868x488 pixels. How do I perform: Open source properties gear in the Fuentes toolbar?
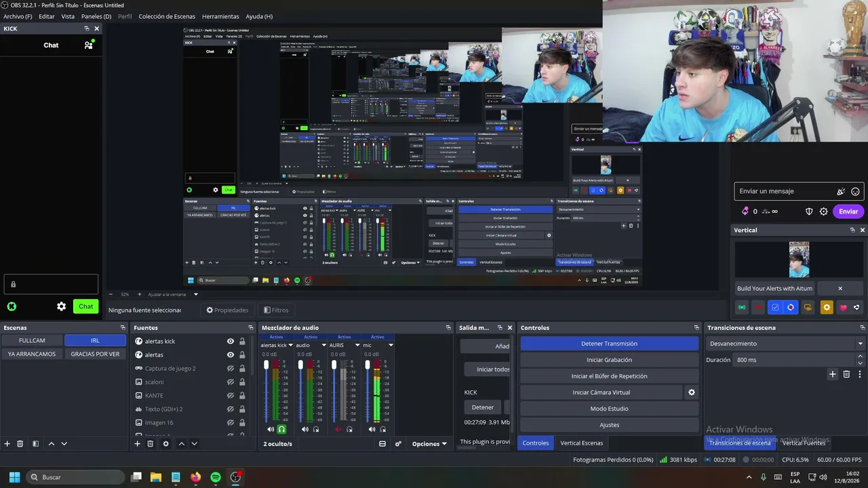(x=166, y=444)
